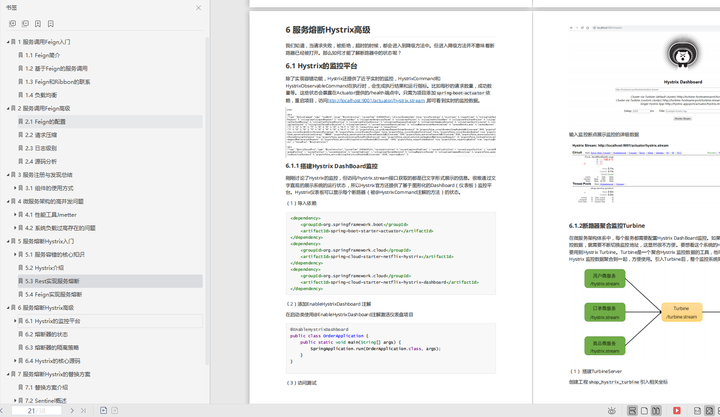Collapse chapter 2 Feign高级 bookmark
The height and width of the screenshot is (417, 720).
[x=8, y=108]
